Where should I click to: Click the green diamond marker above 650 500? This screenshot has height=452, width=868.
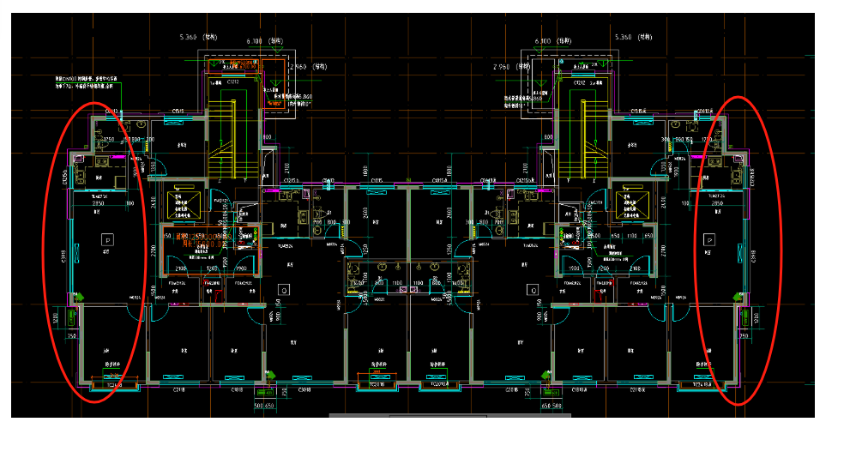pyautogui.click(x=546, y=376)
